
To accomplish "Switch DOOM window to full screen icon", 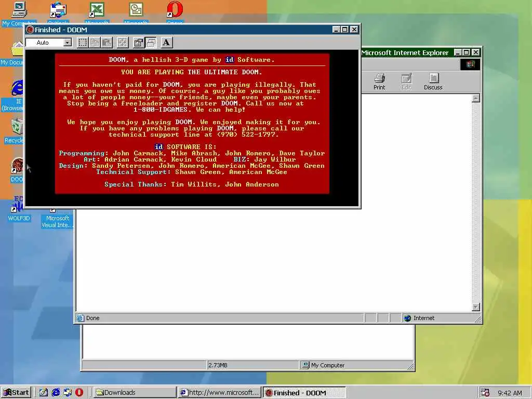I will tap(122, 43).
